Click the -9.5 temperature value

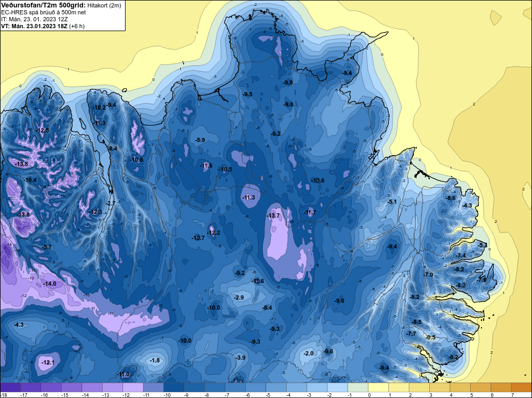point(247,94)
